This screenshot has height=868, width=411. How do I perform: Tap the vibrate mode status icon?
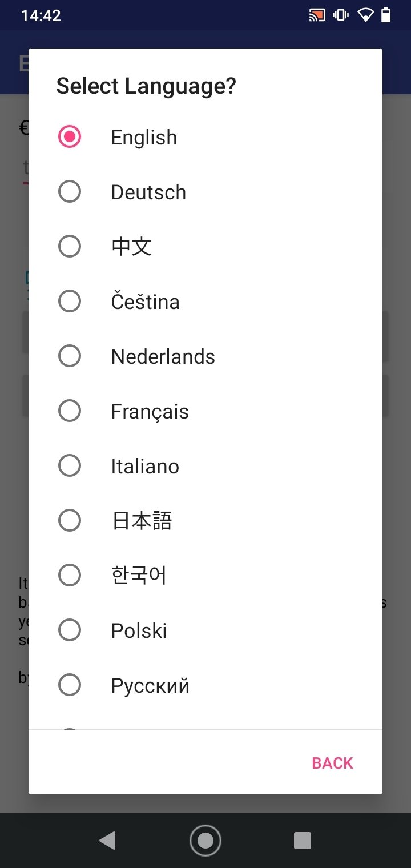(x=341, y=15)
